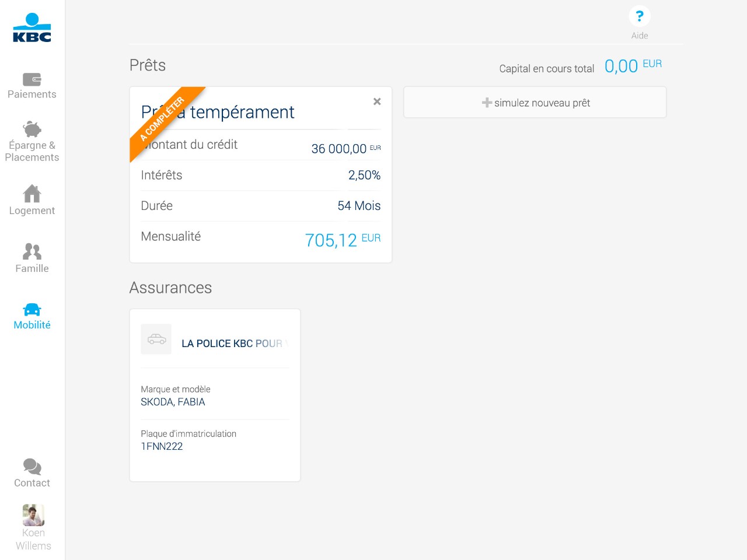This screenshot has height=560, width=747.
Task: Open the Aide question mark icon
Action: [640, 16]
